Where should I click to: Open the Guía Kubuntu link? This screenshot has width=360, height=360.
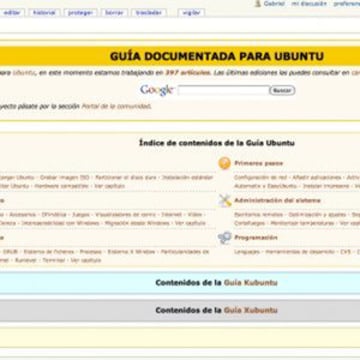[x=251, y=283]
